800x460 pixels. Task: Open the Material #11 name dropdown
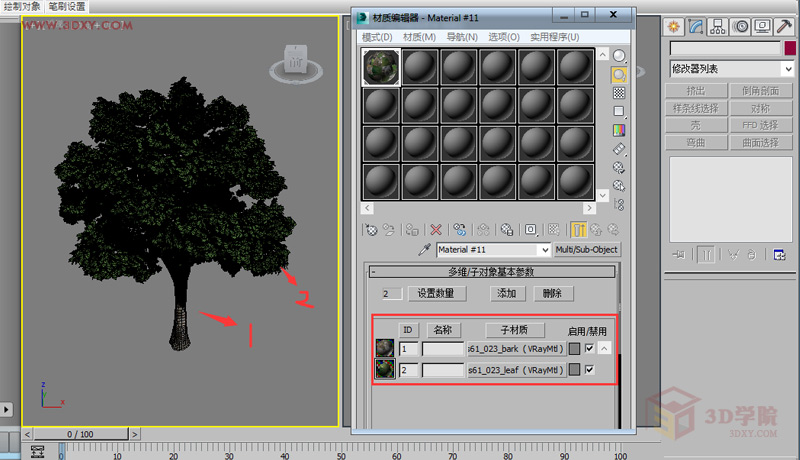(x=545, y=250)
